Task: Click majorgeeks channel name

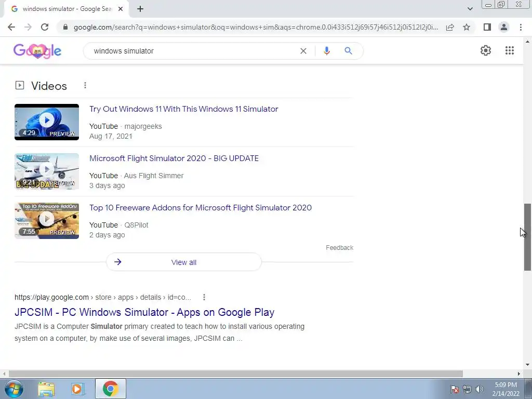Action: pos(143,126)
